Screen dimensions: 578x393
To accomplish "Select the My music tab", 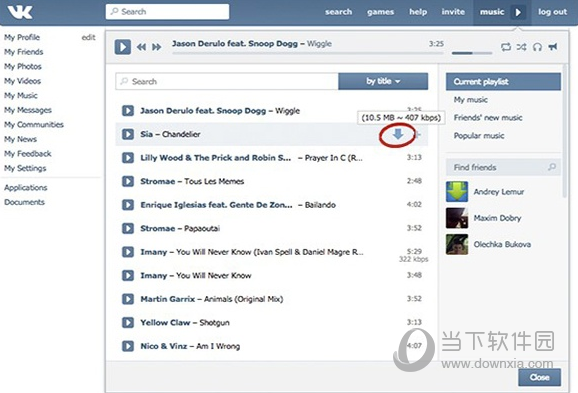I will coord(470,100).
